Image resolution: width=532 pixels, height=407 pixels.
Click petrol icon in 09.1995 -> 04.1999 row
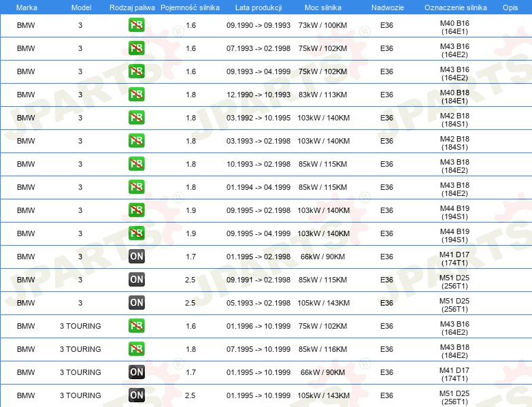pyautogui.click(x=136, y=233)
